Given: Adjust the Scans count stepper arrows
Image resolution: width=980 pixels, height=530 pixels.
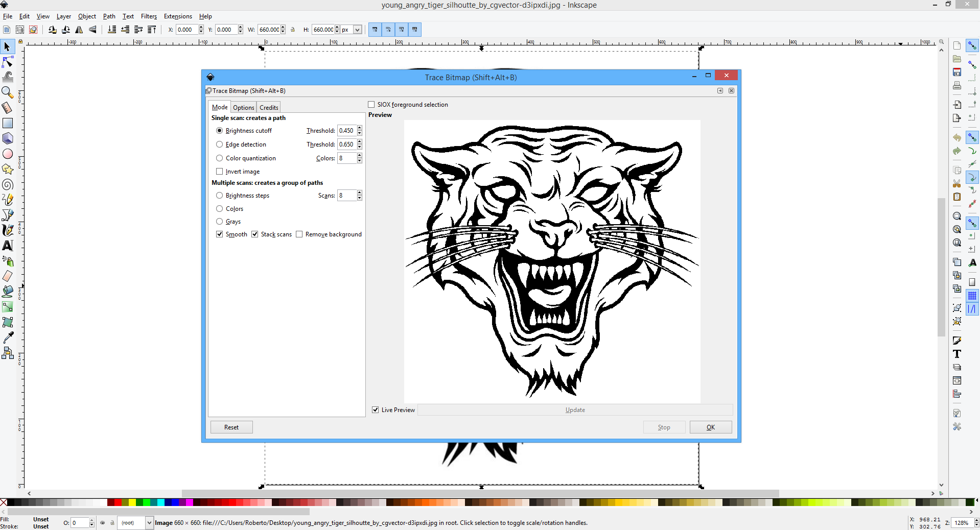Looking at the screenshot, I should 360,196.
